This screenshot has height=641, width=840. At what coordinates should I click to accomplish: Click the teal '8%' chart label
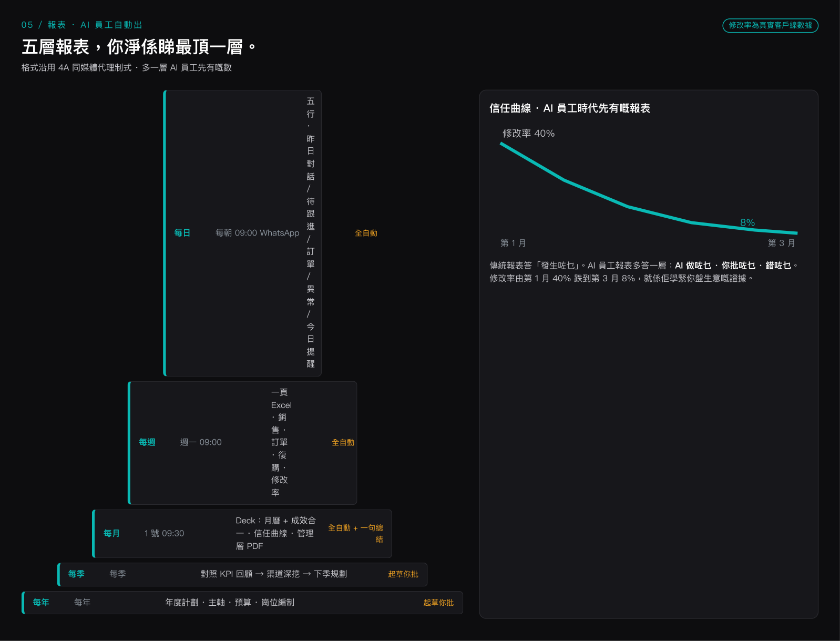[747, 222]
